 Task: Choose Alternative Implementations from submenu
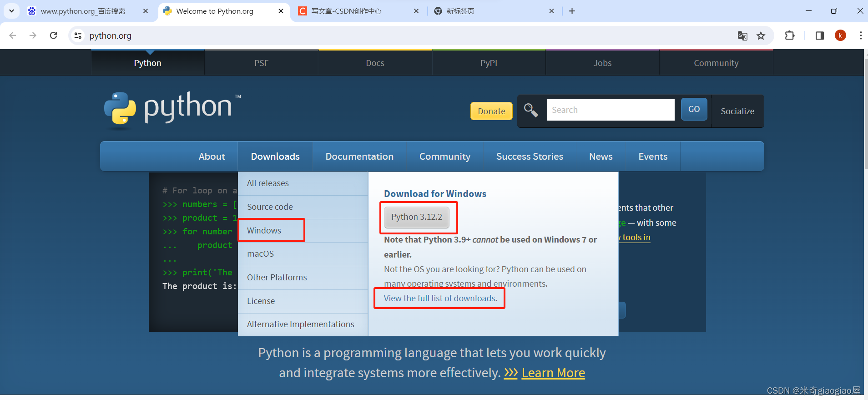[303, 324]
